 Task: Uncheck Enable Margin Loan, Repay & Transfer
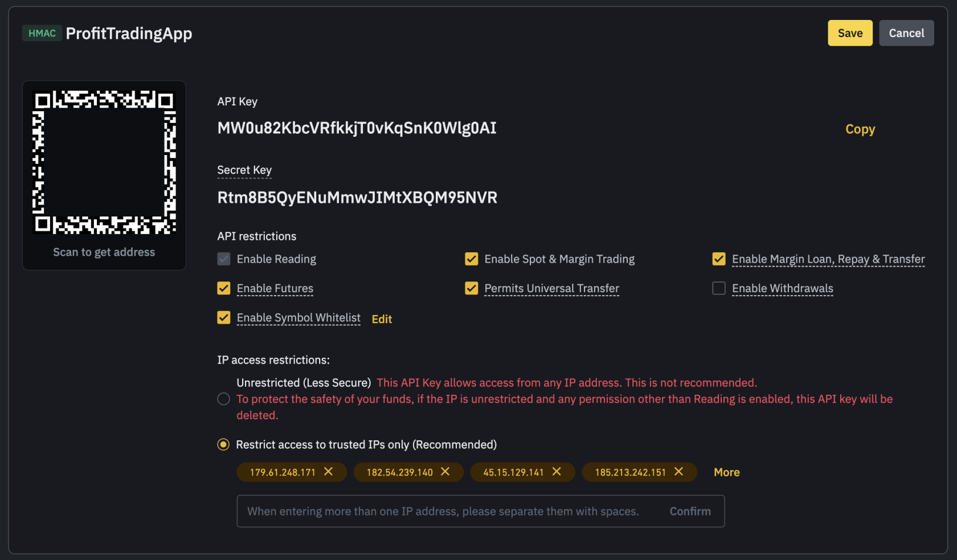click(718, 259)
